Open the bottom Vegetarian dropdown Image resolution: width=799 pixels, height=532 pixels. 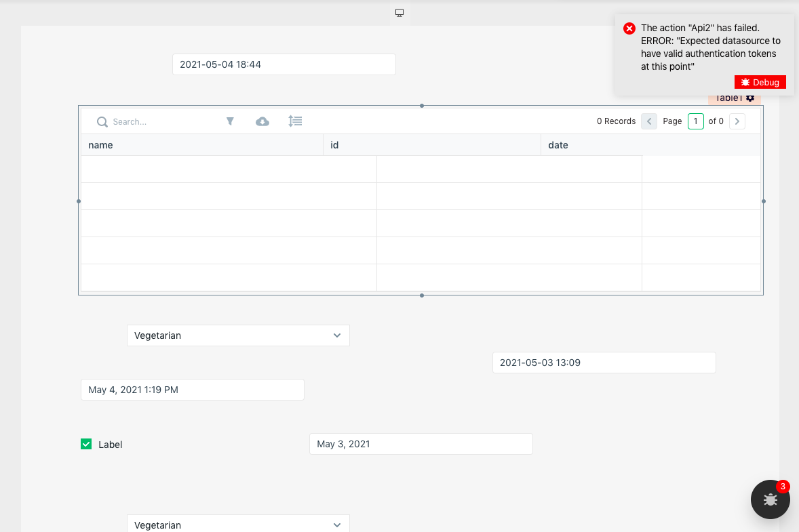tap(238, 525)
